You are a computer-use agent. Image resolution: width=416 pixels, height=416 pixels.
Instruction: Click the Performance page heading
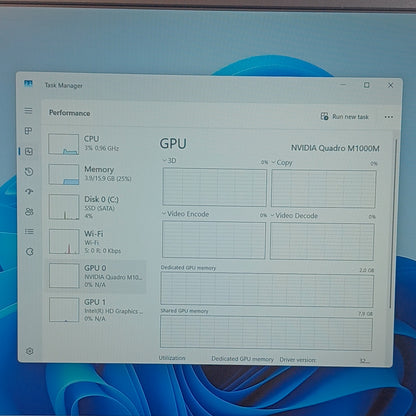tap(70, 113)
